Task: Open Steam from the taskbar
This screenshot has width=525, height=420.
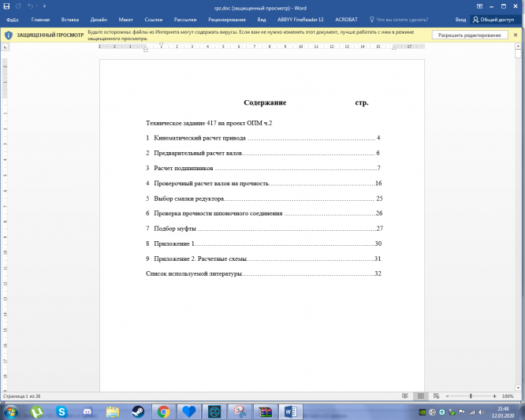Action: [137, 411]
